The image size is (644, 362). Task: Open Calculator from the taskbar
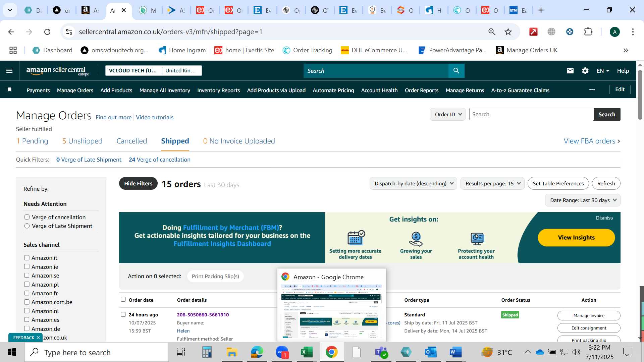tap(207, 352)
